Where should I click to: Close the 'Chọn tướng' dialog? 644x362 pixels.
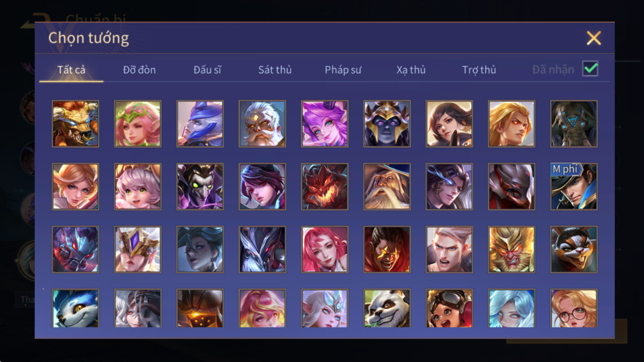coord(594,38)
